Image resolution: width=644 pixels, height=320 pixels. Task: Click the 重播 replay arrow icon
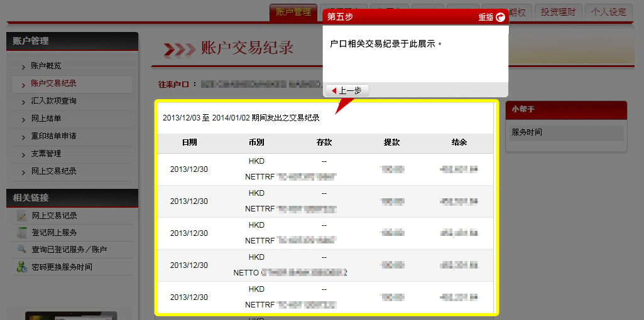pos(500,18)
